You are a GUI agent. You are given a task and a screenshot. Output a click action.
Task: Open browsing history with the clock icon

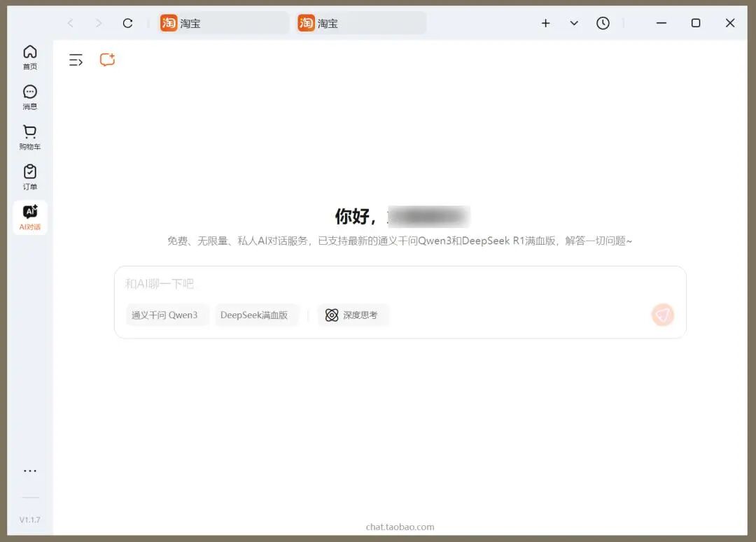pos(603,22)
